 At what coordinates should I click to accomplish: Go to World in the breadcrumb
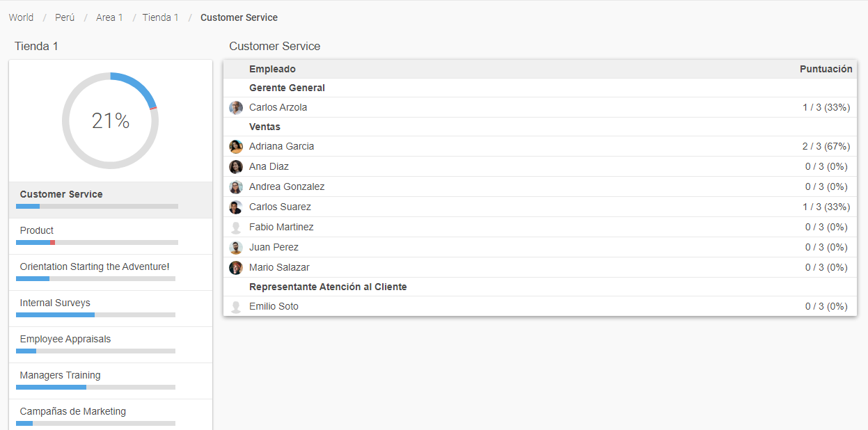click(21, 17)
